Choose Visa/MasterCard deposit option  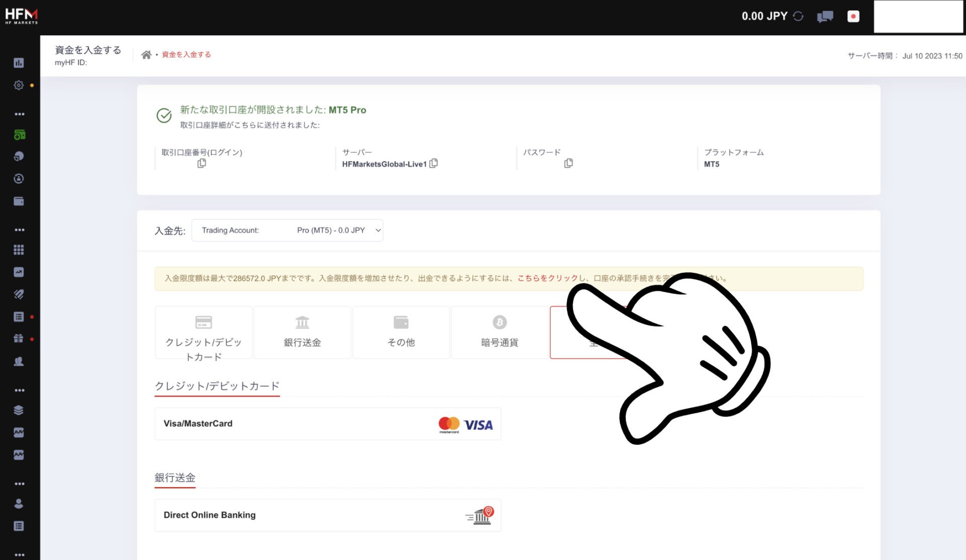(328, 424)
